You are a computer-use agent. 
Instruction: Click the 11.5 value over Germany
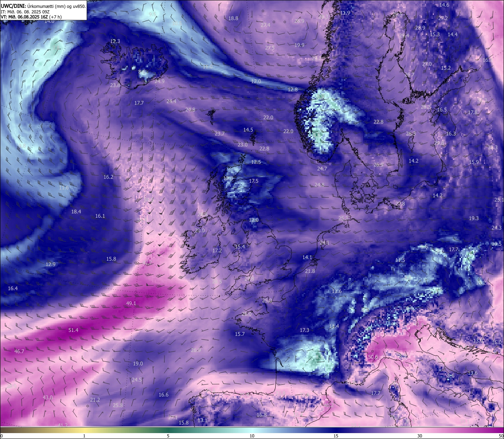coord(400,260)
